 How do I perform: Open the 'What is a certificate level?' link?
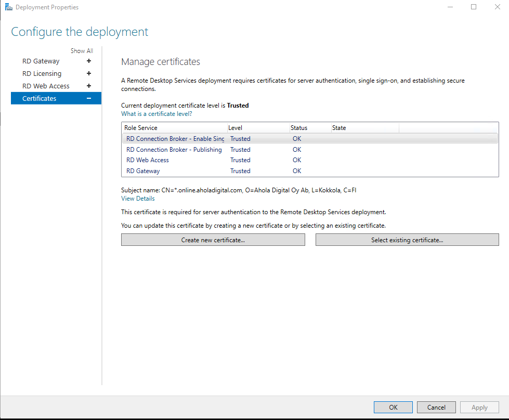point(156,114)
